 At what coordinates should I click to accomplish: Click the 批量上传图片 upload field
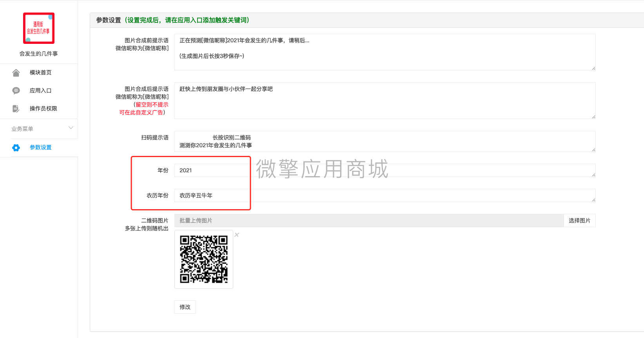[369, 221]
